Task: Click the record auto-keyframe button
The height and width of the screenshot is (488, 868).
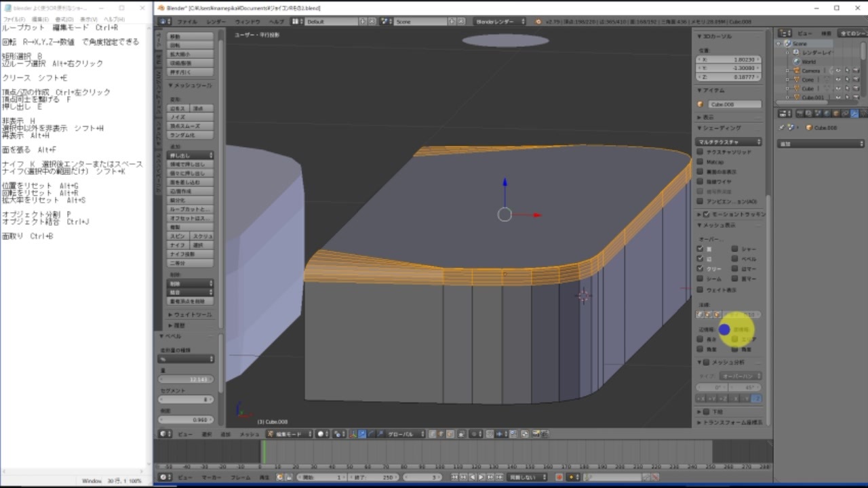Action: 559,477
